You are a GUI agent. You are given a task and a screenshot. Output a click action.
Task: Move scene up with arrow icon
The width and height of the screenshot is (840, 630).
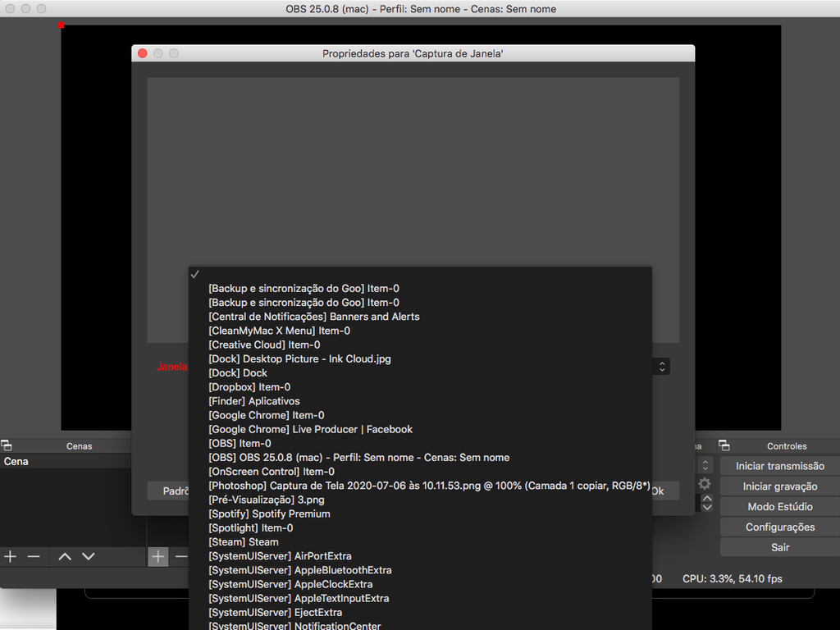[x=65, y=557]
